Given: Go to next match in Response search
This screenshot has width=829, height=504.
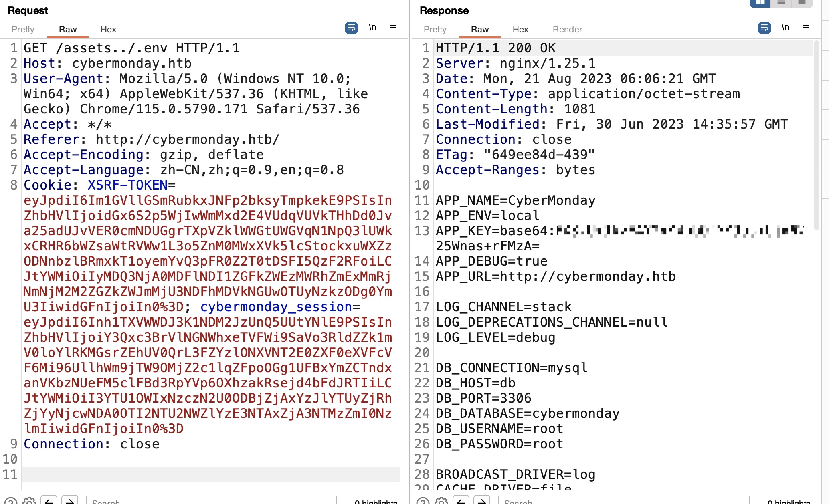Looking at the screenshot, I should tap(482, 501).
